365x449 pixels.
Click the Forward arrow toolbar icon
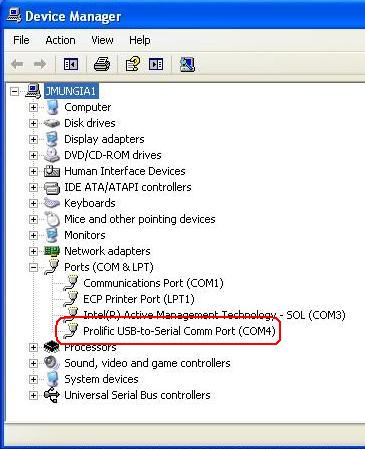tap(40, 64)
